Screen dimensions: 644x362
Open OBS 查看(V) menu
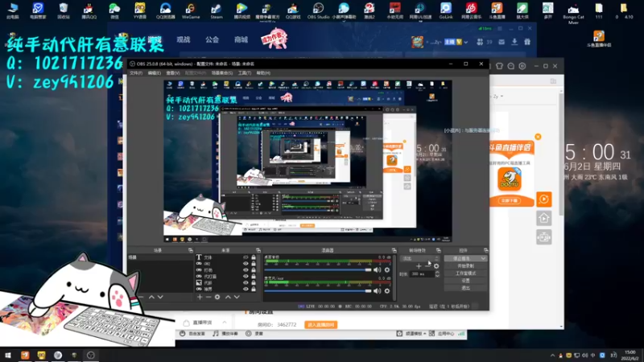pos(173,73)
